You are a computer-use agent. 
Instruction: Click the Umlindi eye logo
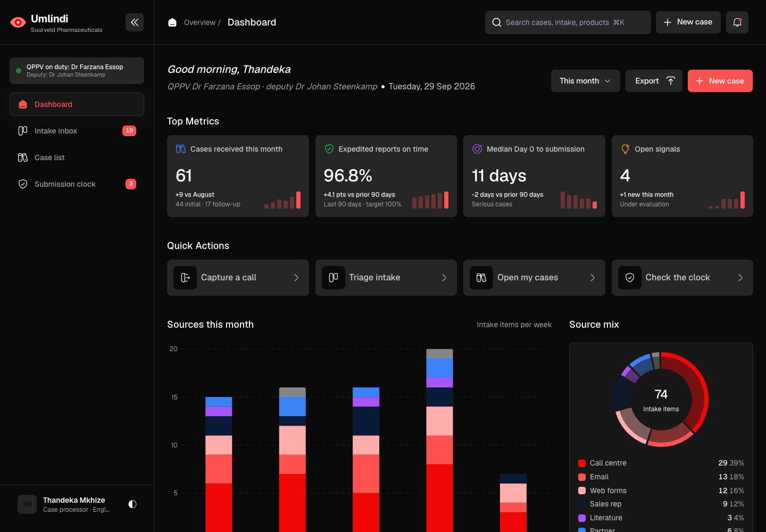point(18,22)
